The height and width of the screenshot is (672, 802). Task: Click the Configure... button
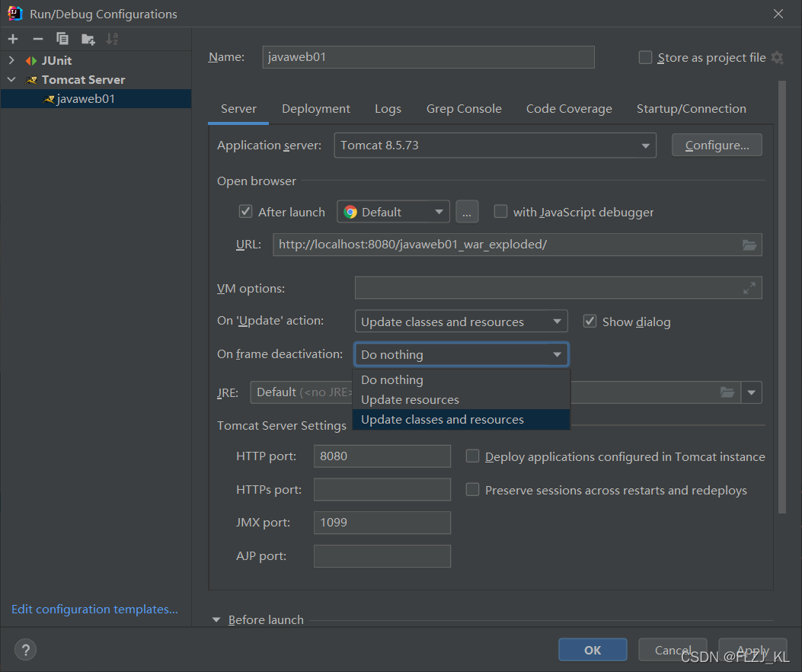(x=717, y=146)
